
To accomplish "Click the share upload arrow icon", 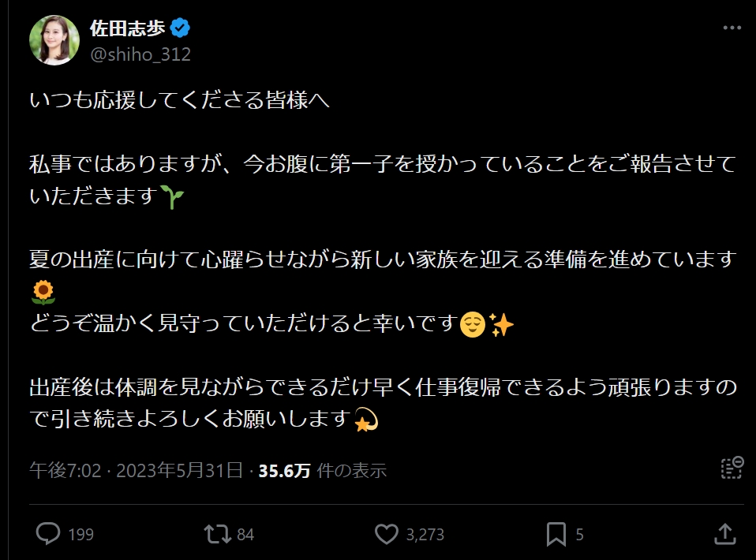I will [725, 534].
